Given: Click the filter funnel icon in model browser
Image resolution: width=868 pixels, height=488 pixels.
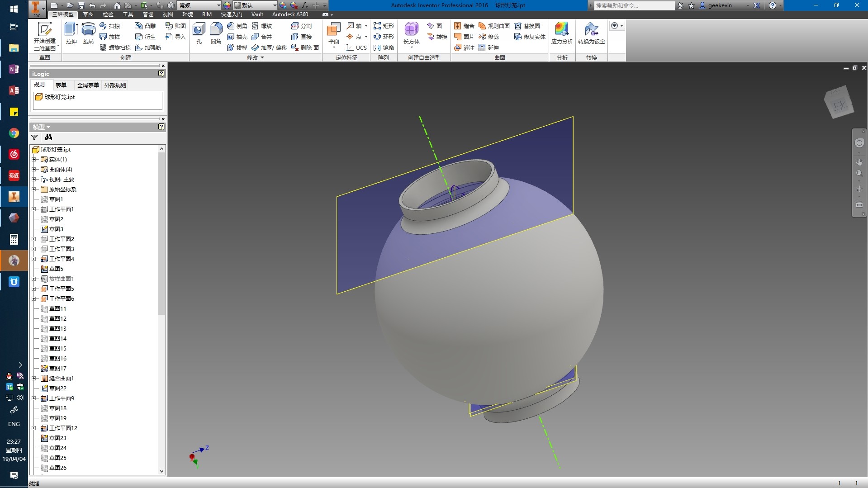Looking at the screenshot, I should [x=34, y=137].
